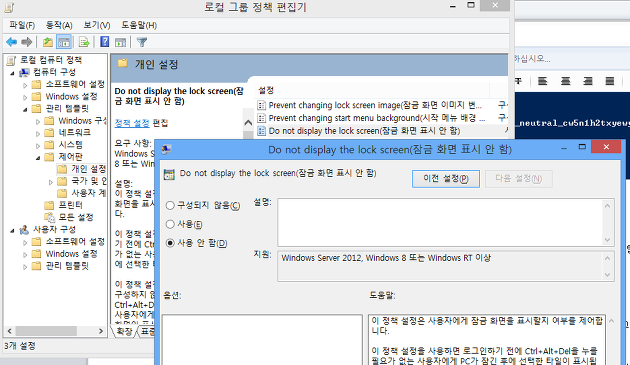Screen dimensions: 630x365
Task: Click the 모든 설정 icon in tree
Action: (49, 217)
